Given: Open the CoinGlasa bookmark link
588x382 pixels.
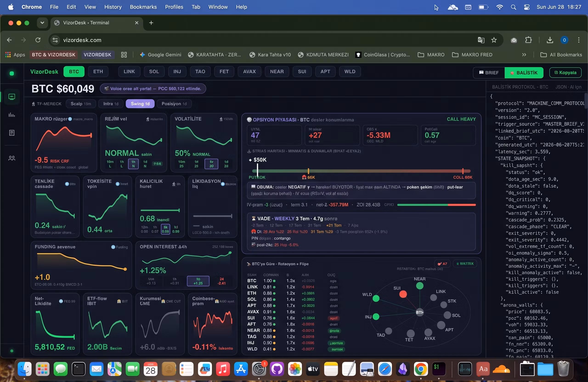Looking at the screenshot, I should [x=383, y=55].
